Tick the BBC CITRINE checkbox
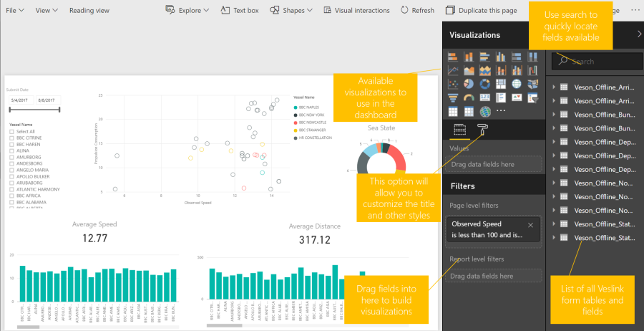Image resolution: width=644 pixels, height=331 pixels. click(x=11, y=138)
